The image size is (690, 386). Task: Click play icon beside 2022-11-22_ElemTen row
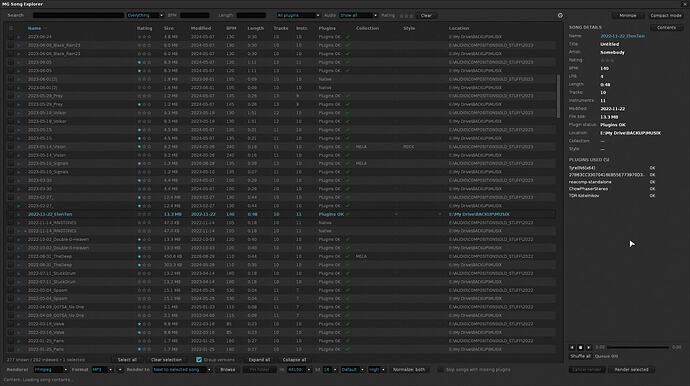coord(18,214)
